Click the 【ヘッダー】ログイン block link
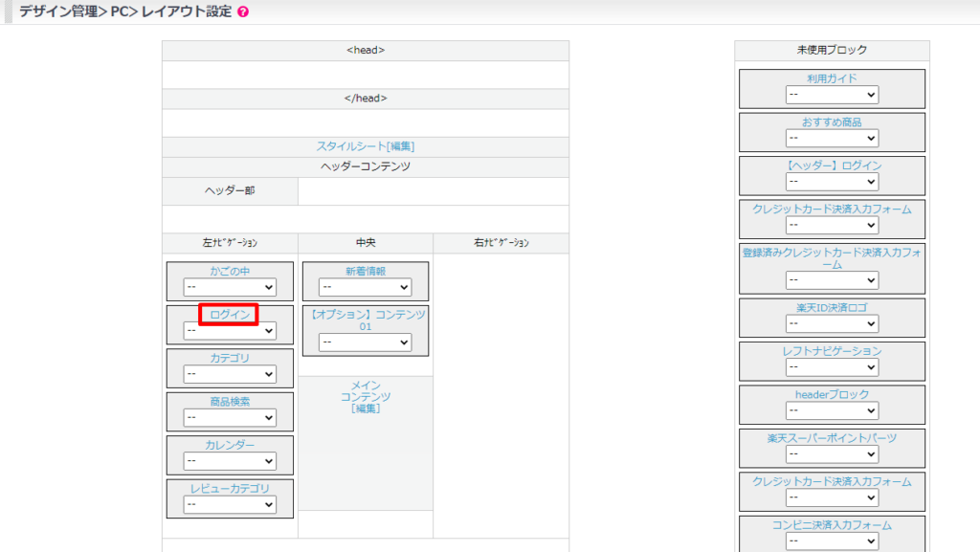The image size is (980, 552). [x=832, y=166]
